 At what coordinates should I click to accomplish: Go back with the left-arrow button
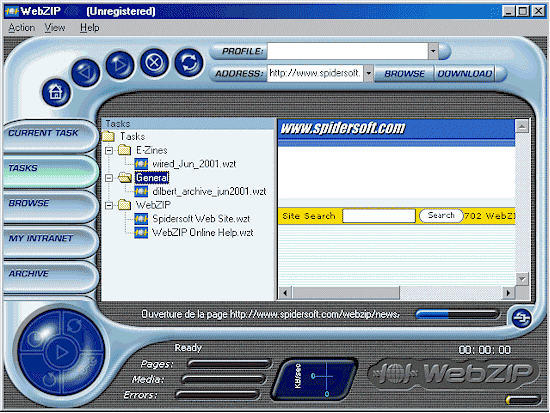(x=86, y=73)
